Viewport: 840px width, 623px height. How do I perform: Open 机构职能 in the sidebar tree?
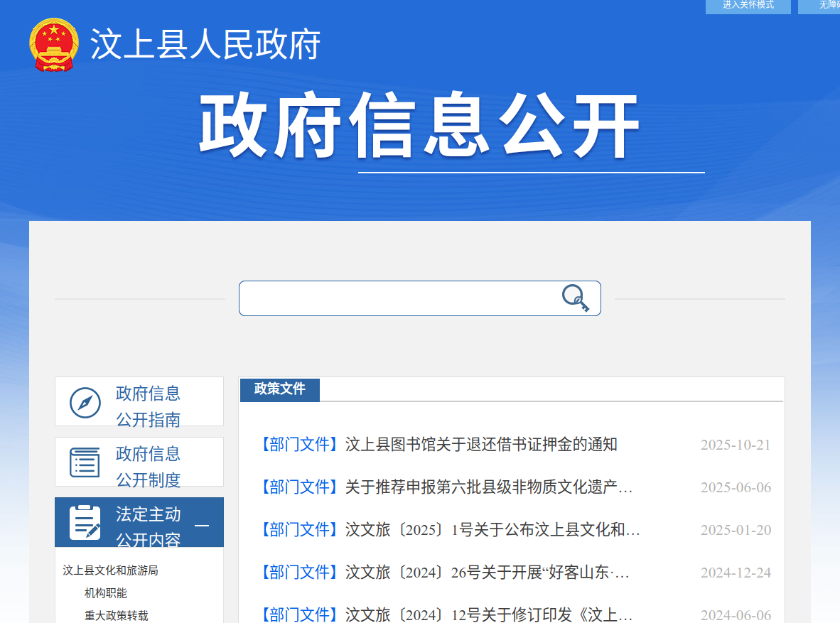coord(106,593)
